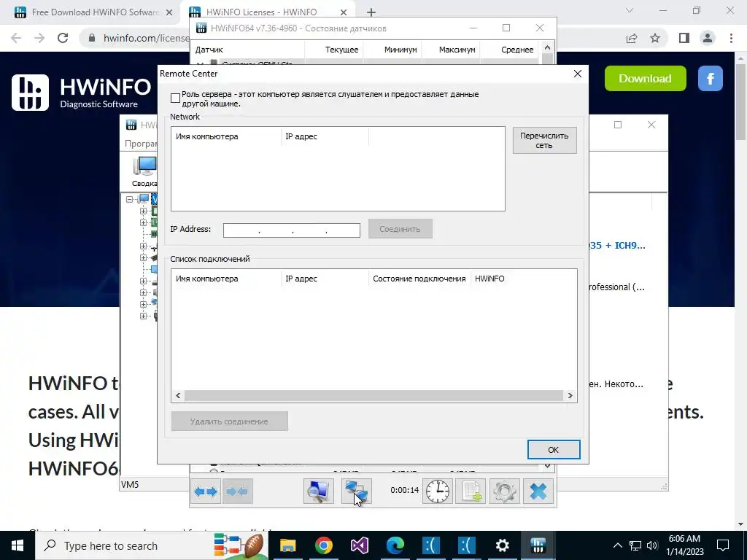The image size is (747, 560).
Task: Click the Сводка computer icon in HWiNFO window
Action: pos(144,171)
